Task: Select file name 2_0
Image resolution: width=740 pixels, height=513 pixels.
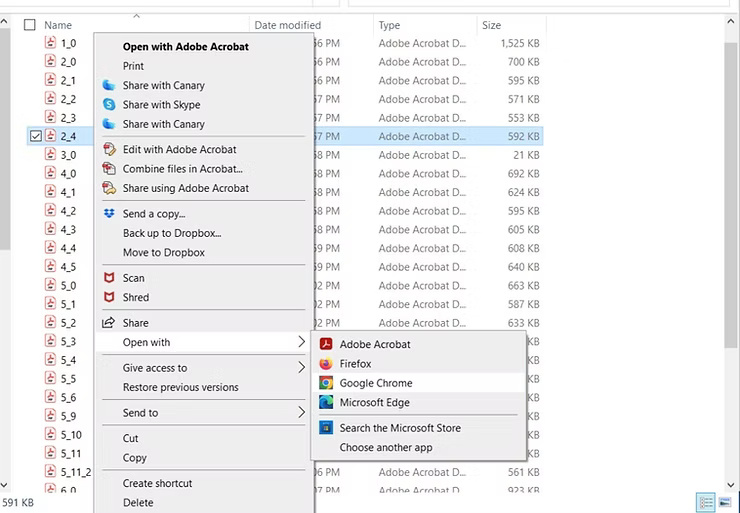Action: [68, 62]
